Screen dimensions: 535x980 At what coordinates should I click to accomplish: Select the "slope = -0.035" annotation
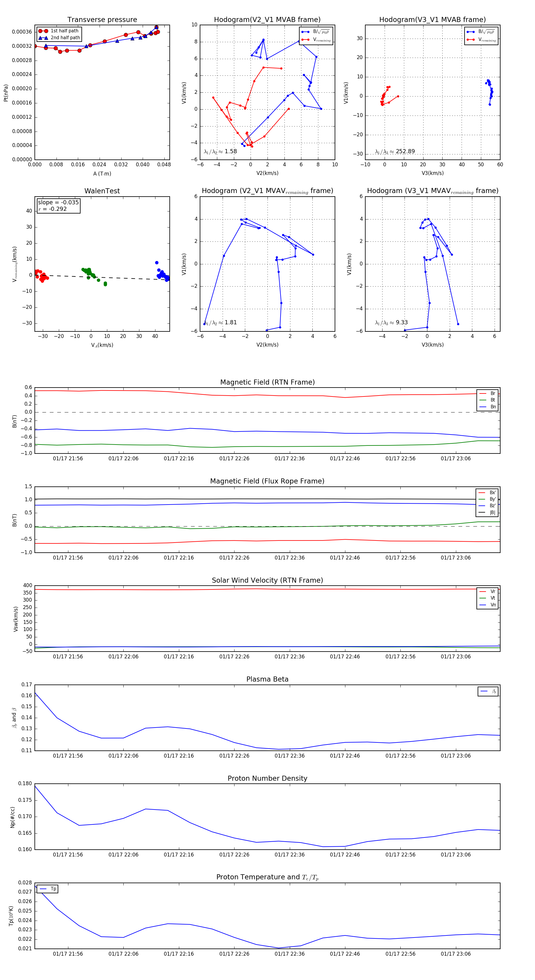coord(58,203)
